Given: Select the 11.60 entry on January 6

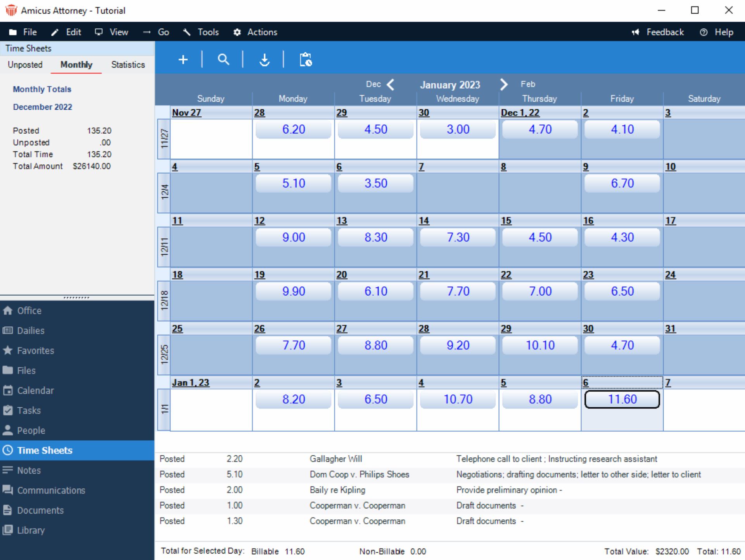Looking at the screenshot, I should pos(622,399).
